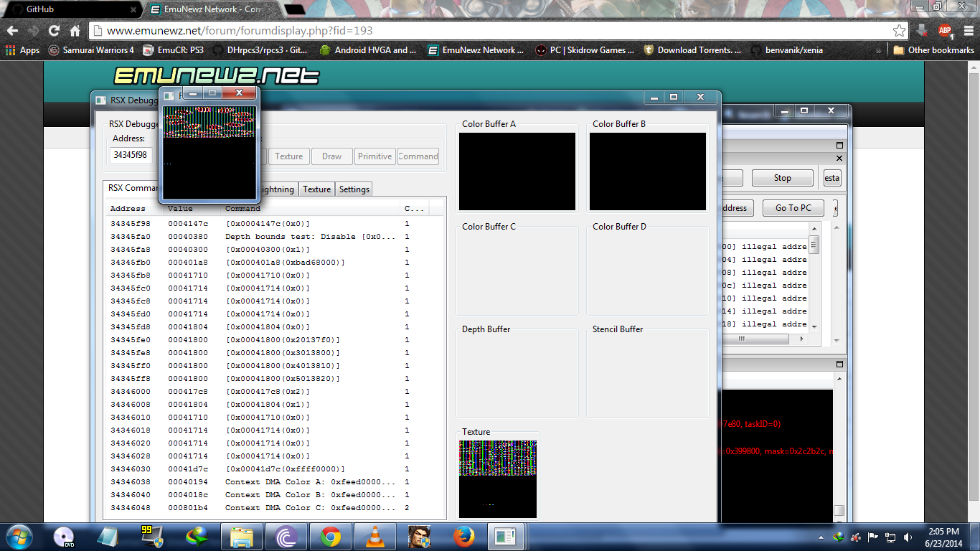Reload the page in Chrome
The height and width of the screenshot is (551, 980).
pyautogui.click(x=54, y=31)
